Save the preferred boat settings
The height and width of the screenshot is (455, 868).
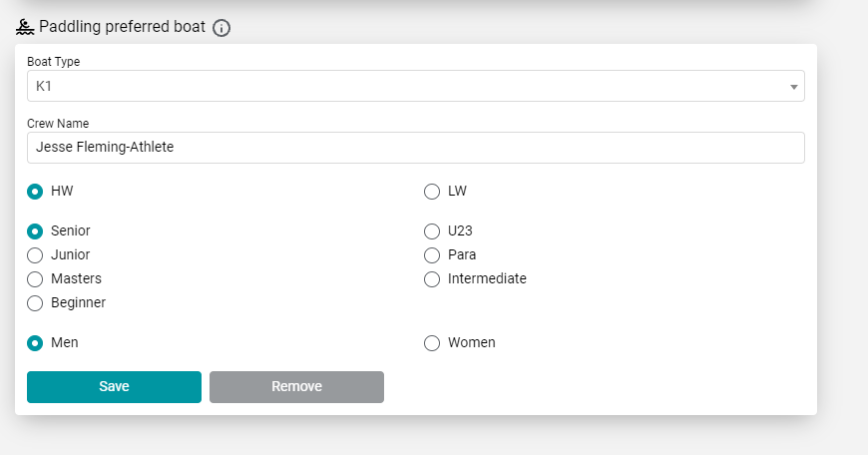coord(114,387)
